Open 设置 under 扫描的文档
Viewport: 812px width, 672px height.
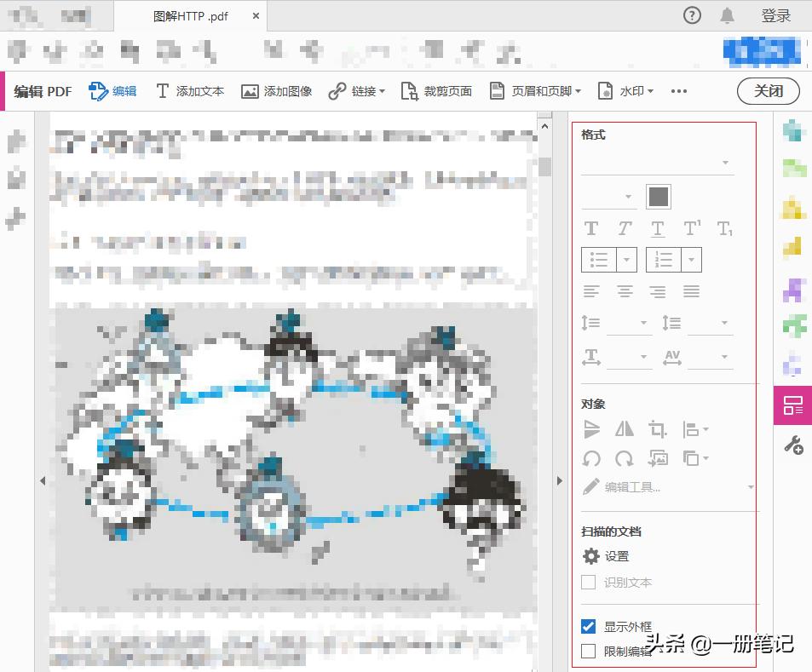[616, 555]
